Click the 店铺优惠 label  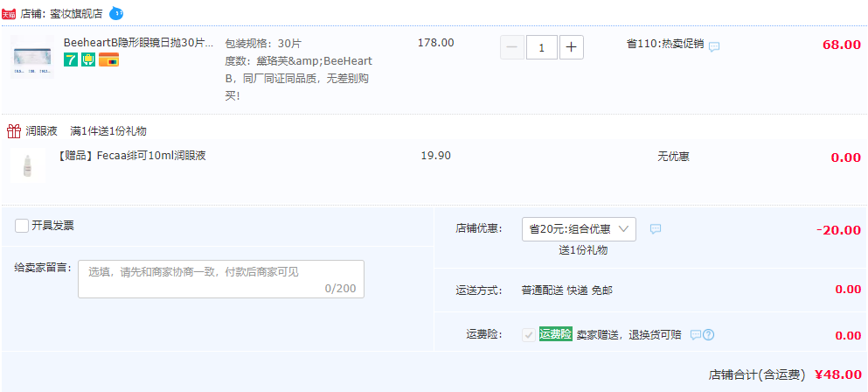(479, 228)
